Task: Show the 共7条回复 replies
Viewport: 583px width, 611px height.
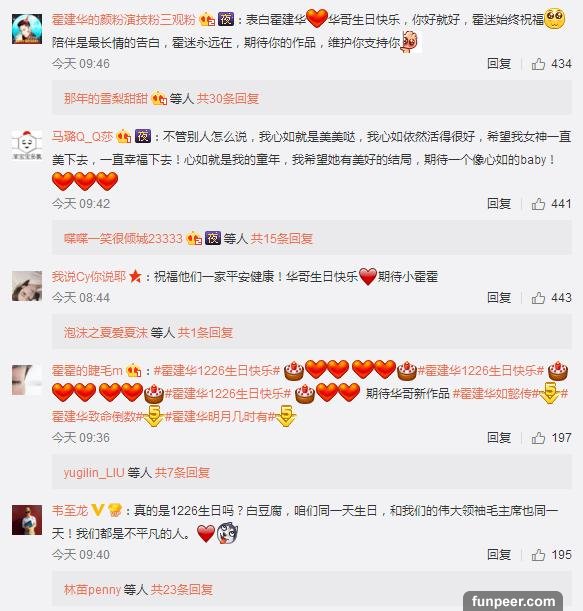Action: [x=182, y=473]
